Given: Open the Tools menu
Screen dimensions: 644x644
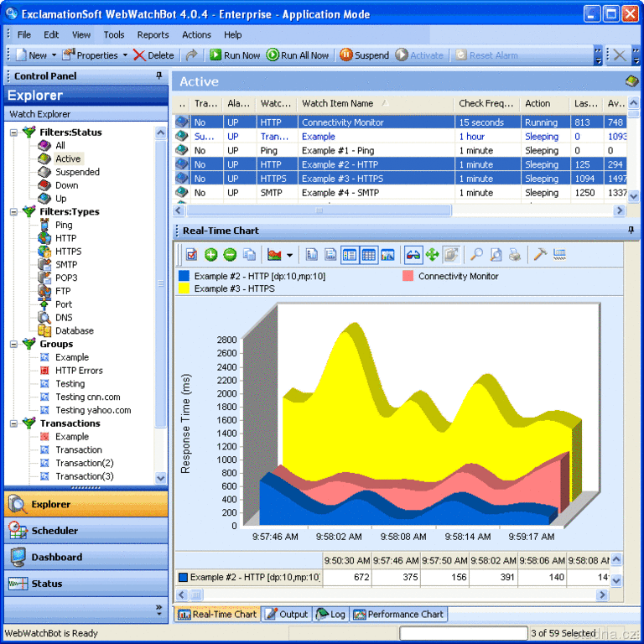Looking at the screenshot, I should point(113,35).
